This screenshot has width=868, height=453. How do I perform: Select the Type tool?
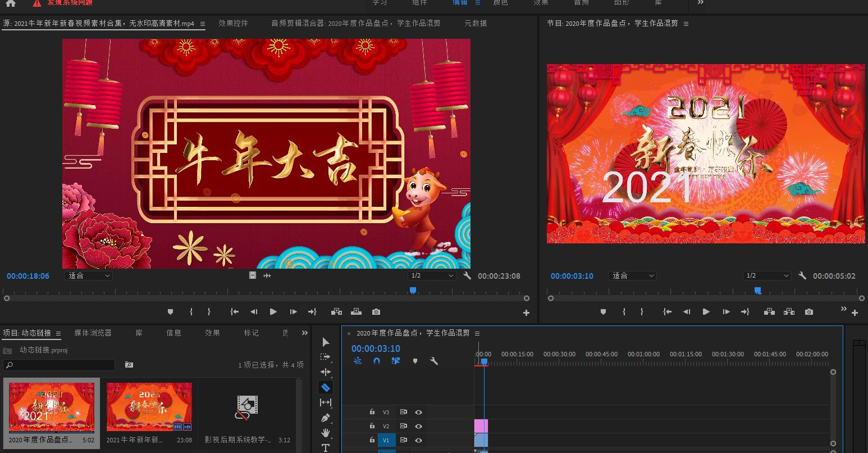coord(326,448)
